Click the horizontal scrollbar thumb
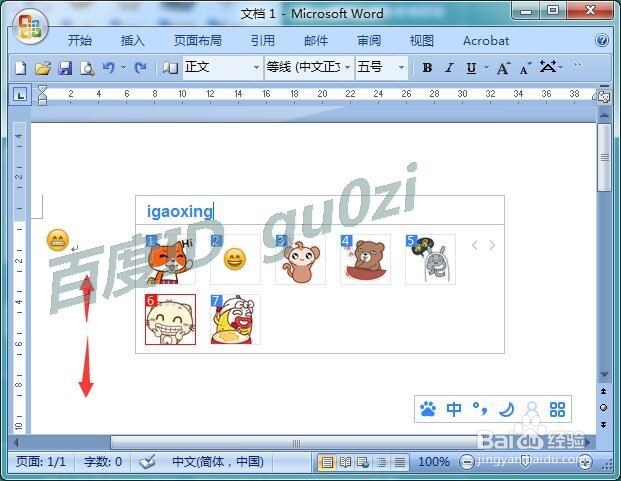The height and width of the screenshot is (481, 621). point(296,443)
